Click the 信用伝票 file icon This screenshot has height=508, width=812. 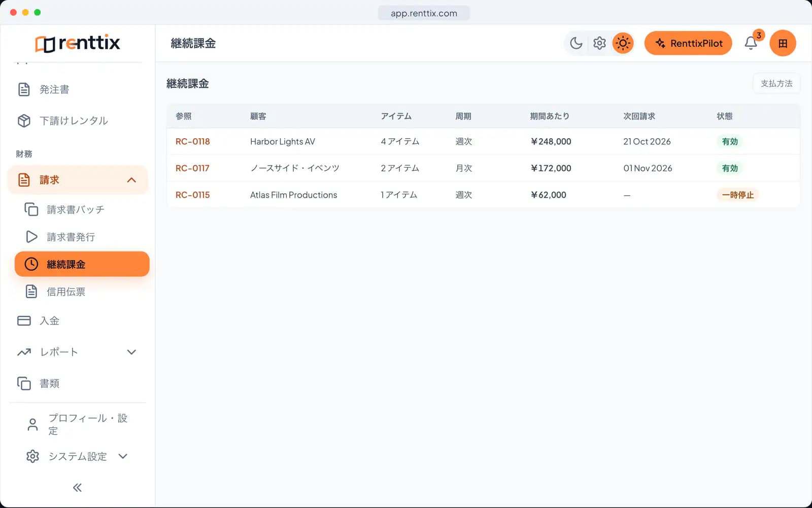point(31,292)
